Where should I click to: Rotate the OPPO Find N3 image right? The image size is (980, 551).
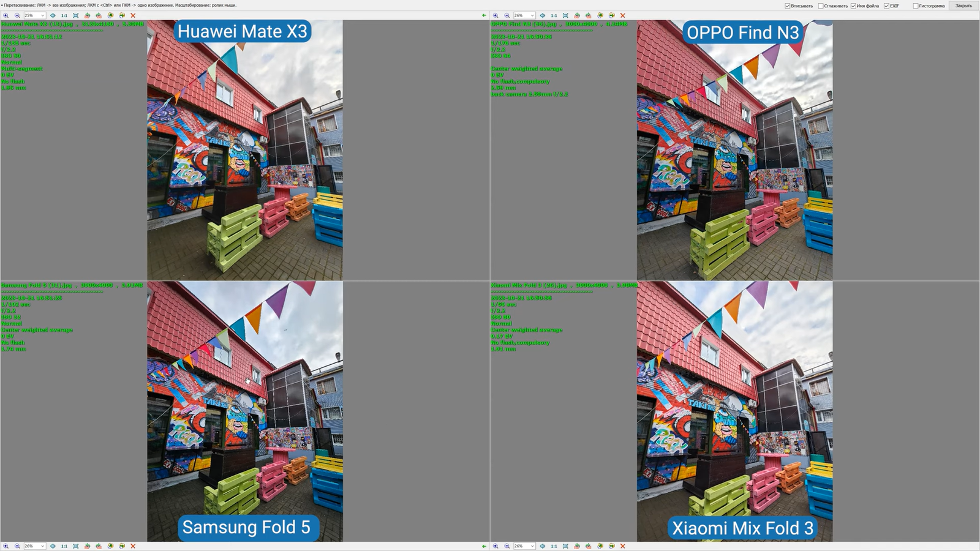pos(589,15)
